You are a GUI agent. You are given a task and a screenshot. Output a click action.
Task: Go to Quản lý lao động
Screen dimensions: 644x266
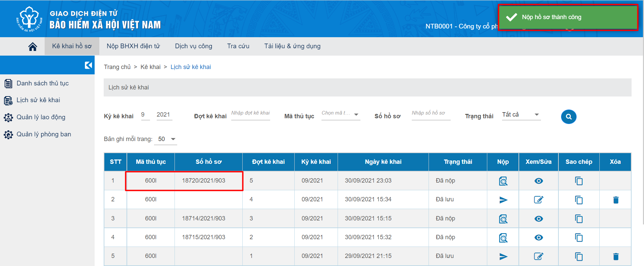point(41,117)
